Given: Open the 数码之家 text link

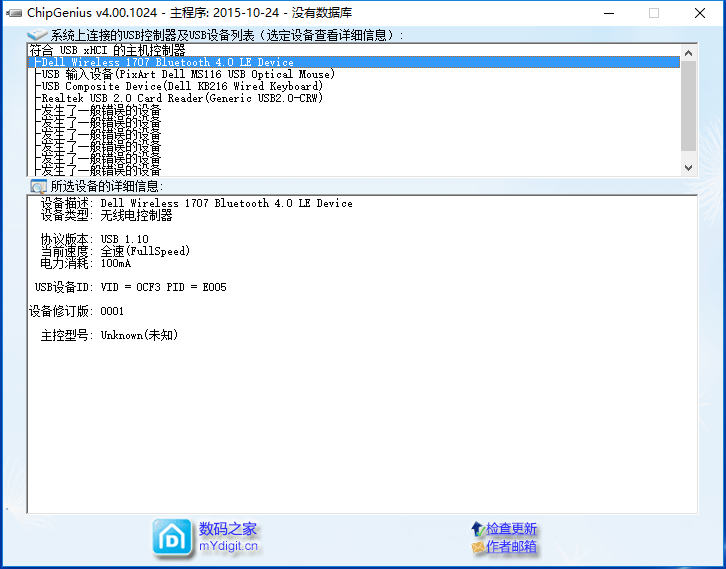Looking at the screenshot, I should 228,529.
